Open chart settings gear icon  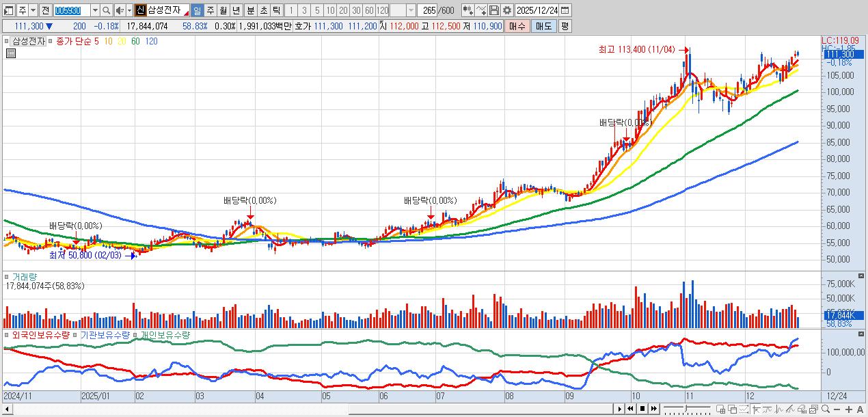click(507, 10)
